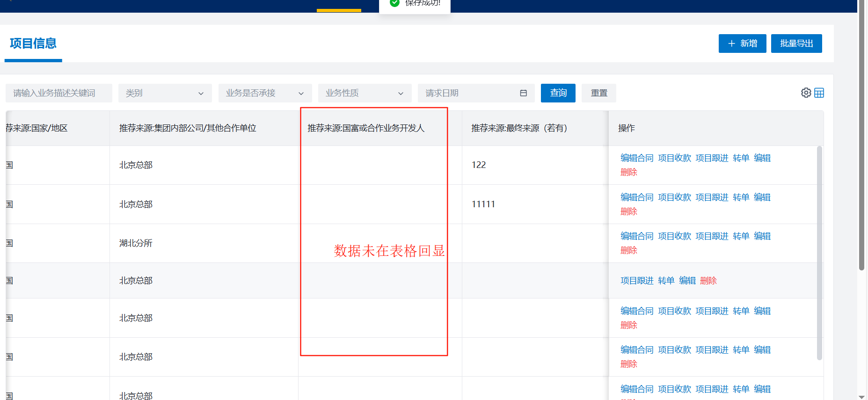Click the 批量导出 button

[x=796, y=44]
